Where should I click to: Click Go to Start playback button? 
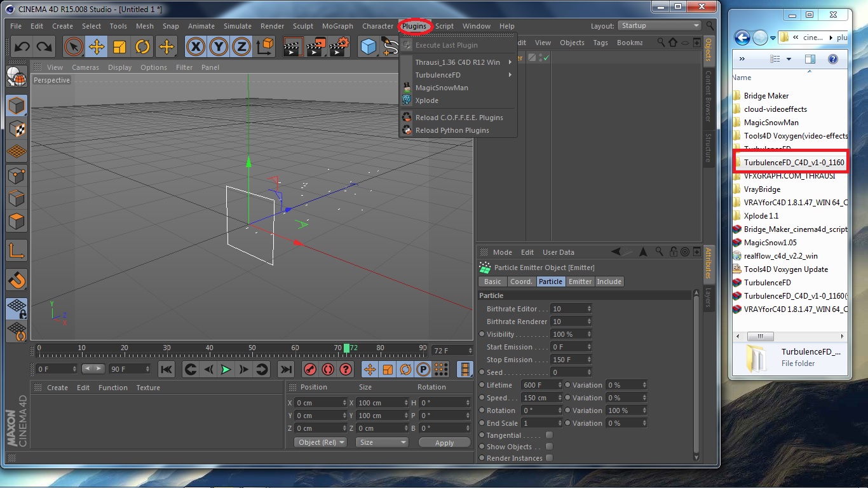point(166,369)
